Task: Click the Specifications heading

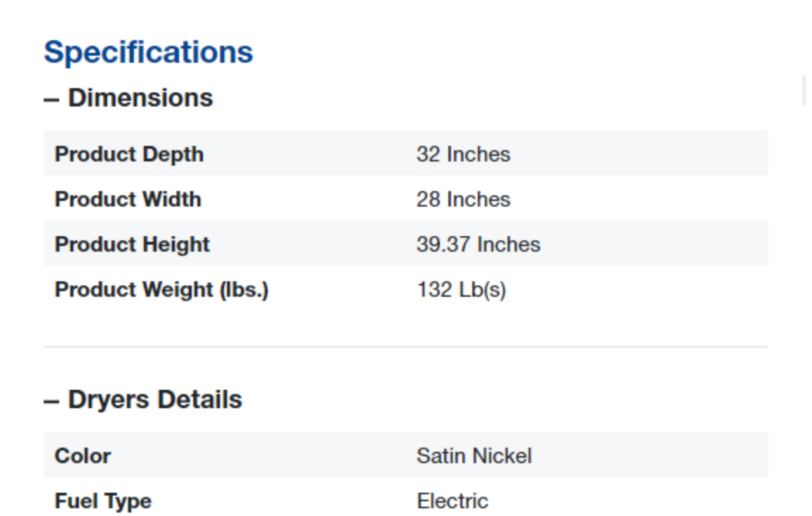Action: 148,52
